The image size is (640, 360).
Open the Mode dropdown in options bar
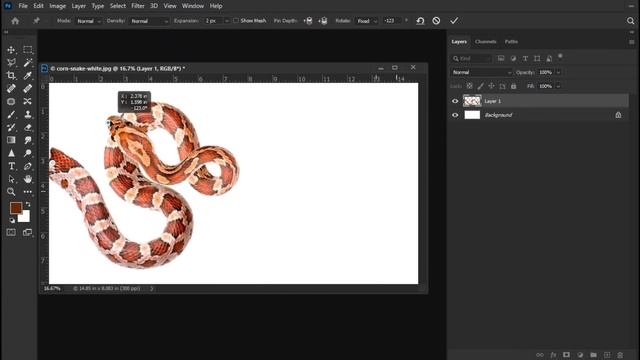[x=89, y=21]
